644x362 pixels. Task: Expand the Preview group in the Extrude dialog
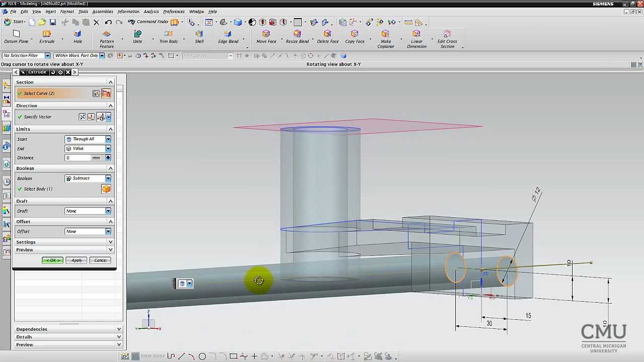tap(110, 250)
